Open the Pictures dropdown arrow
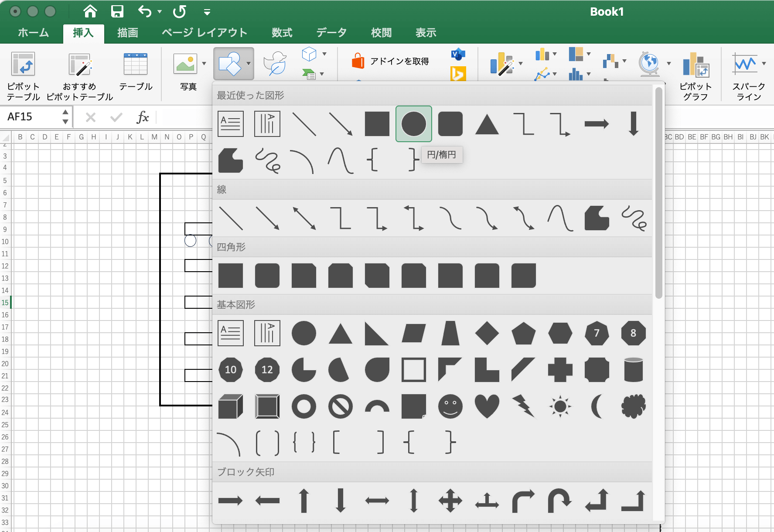 tap(204, 64)
